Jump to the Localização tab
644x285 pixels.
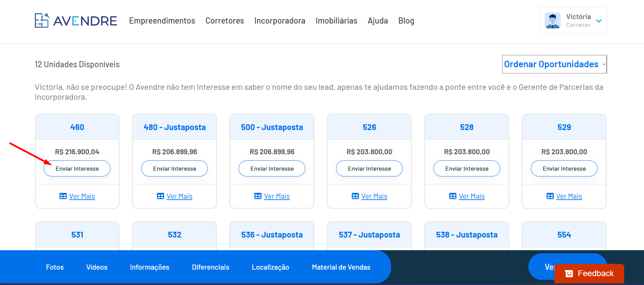coord(270,267)
